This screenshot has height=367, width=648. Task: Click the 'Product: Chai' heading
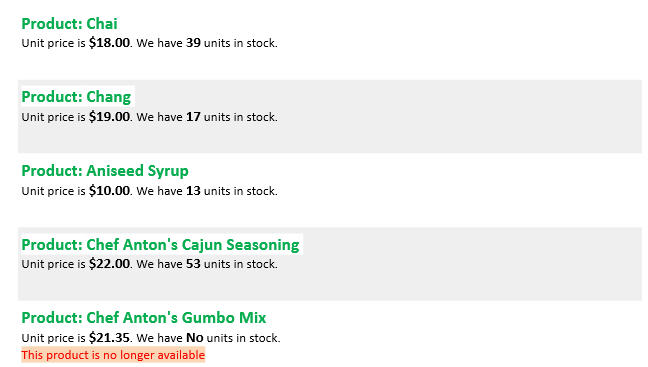click(69, 24)
